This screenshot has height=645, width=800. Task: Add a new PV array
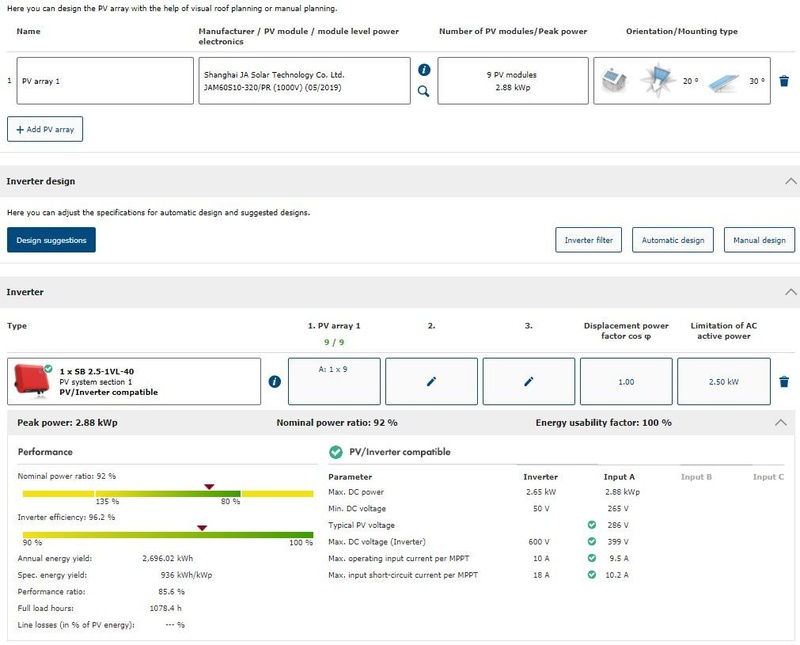tap(46, 130)
